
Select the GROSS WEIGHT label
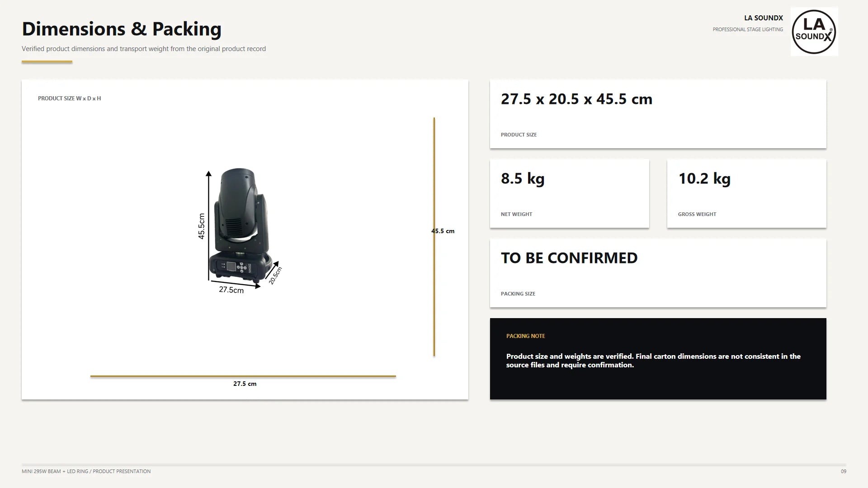point(697,214)
